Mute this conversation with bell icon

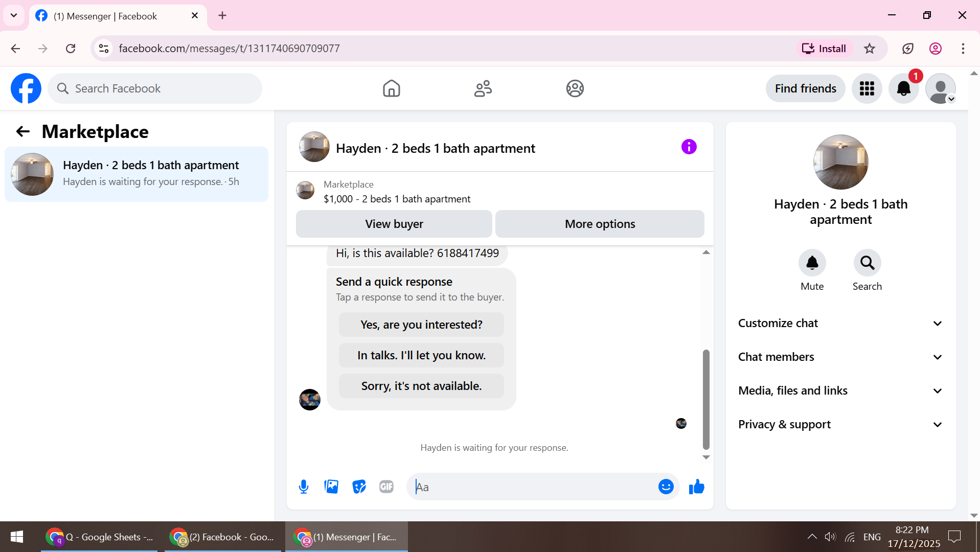(x=812, y=263)
